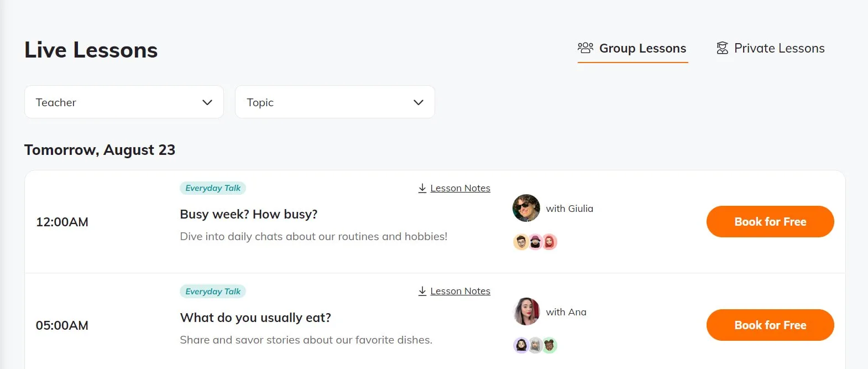
Task: Open Lesson Notes for Busy week lesson
Action: point(460,188)
